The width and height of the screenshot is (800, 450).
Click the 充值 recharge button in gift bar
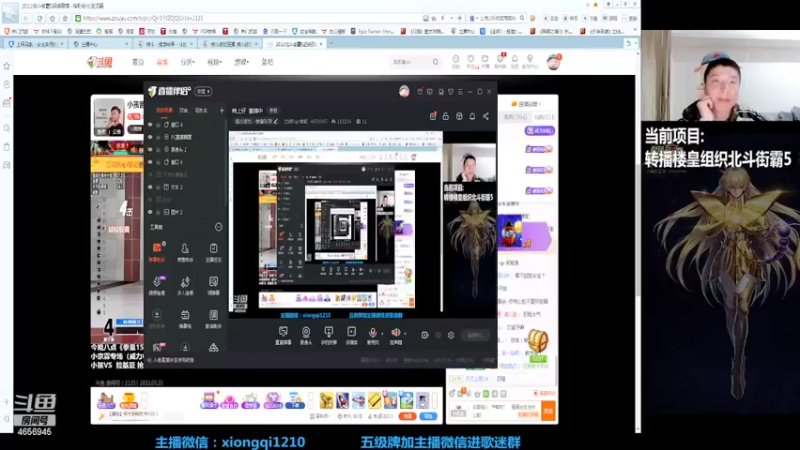tap(407, 416)
